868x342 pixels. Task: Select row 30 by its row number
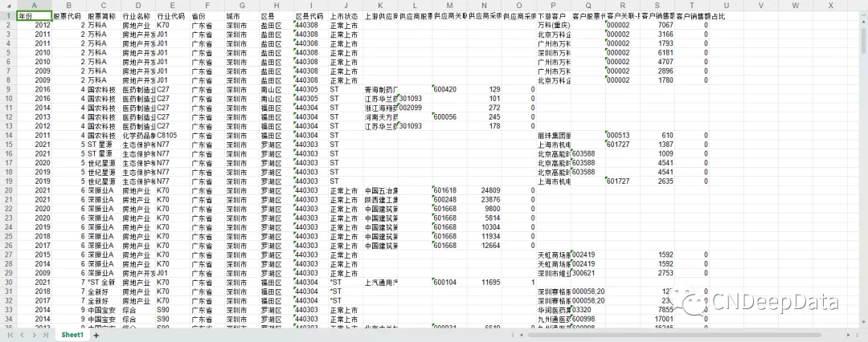click(8, 283)
